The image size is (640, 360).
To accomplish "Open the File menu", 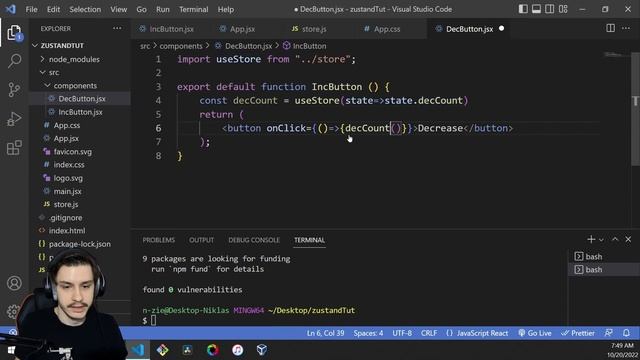I will tap(31, 9).
